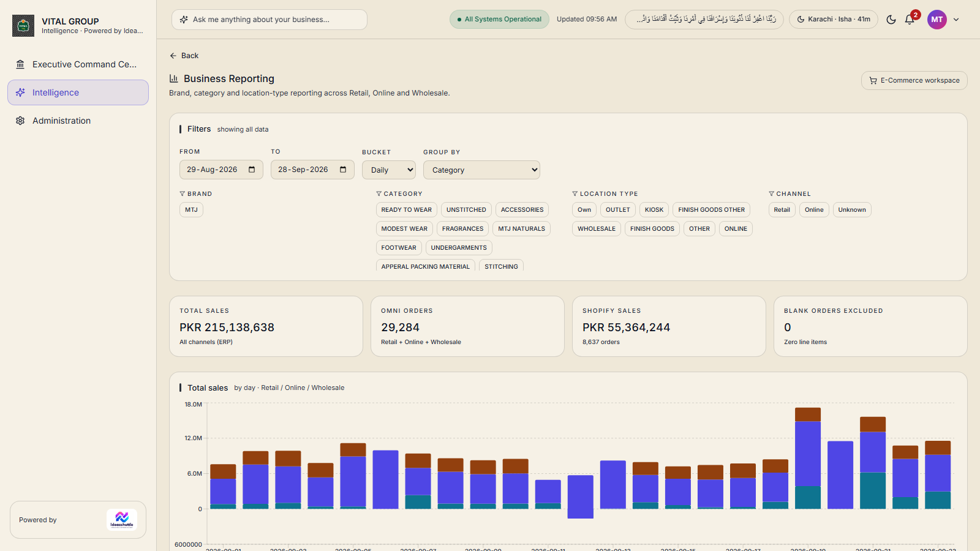Open calendar picker in To date

tap(343, 170)
